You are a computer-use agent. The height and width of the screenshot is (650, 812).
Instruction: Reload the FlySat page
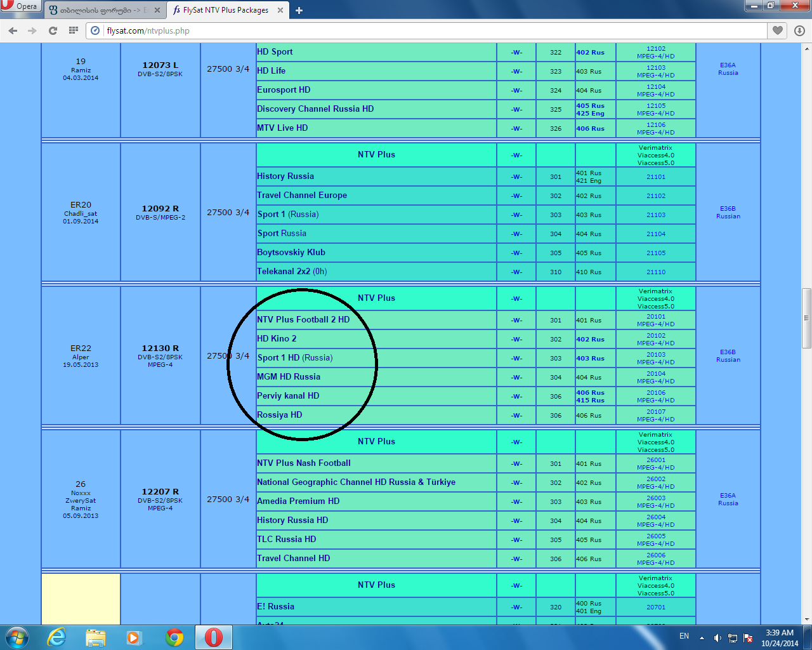(x=53, y=30)
